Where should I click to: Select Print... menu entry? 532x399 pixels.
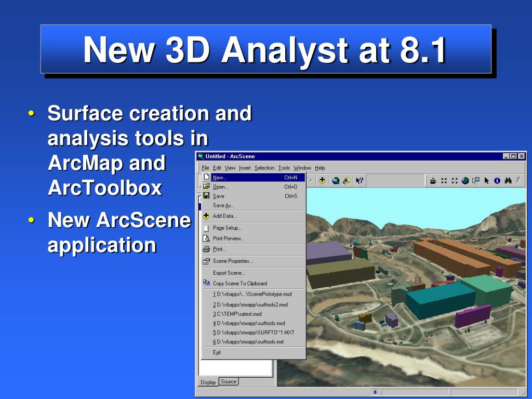pyautogui.click(x=254, y=249)
